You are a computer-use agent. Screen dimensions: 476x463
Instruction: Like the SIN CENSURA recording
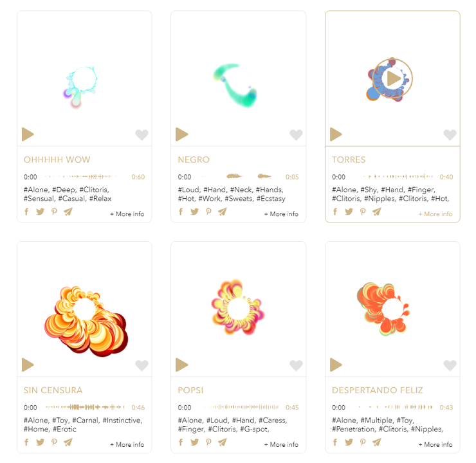point(142,365)
